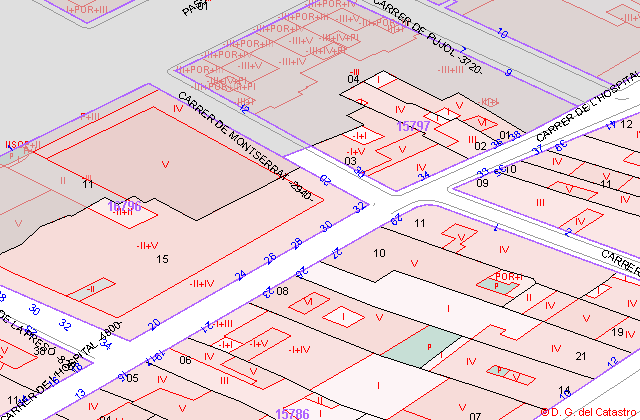Click the D. G. del Catastro copyright text
Screen dimensions: 640x420
(x=590, y=412)
